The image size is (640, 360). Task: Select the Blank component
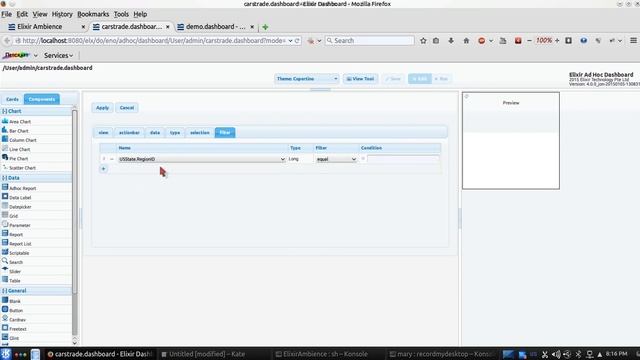pyautogui.click(x=11, y=301)
